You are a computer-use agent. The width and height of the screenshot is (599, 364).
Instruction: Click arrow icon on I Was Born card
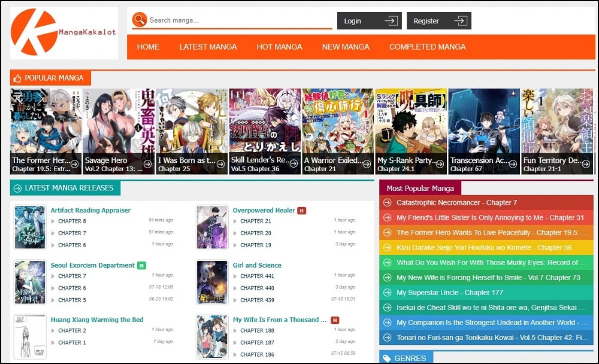point(221,164)
